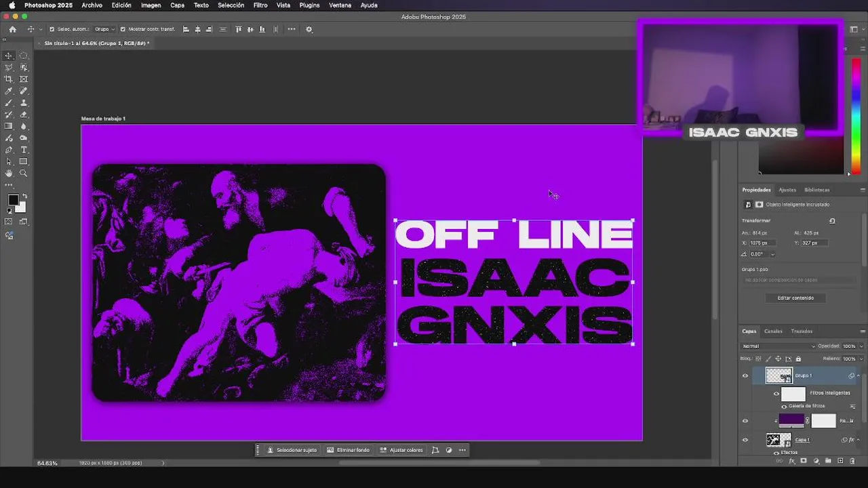Viewport: 868px width, 488px height.
Task: Open the Opacidad value dropdown
Action: (x=861, y=346)
